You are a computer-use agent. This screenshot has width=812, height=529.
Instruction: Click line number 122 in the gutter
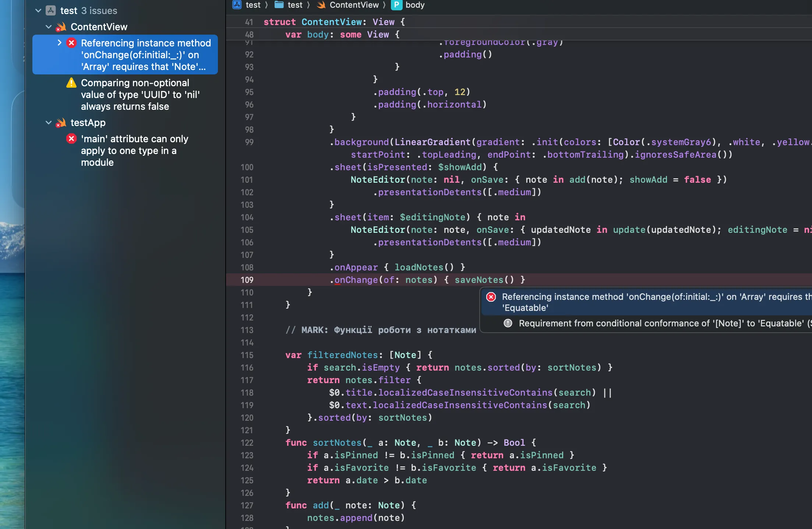point(247,443)
